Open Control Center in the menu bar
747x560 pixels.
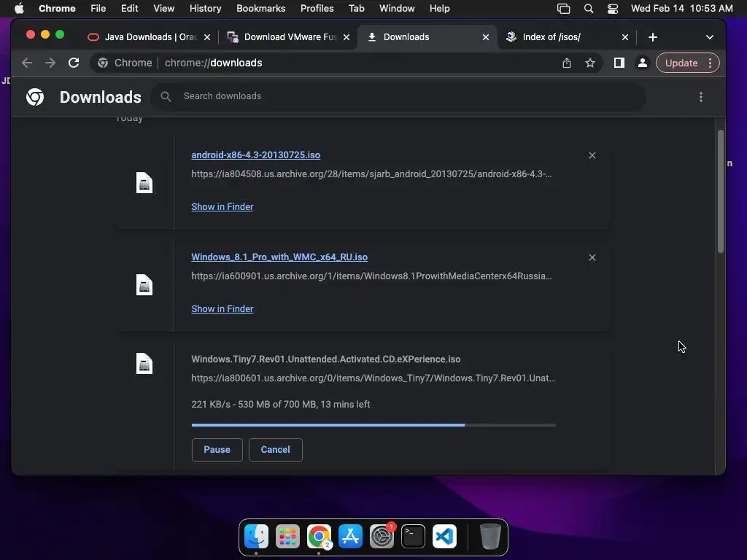[613, 9]
